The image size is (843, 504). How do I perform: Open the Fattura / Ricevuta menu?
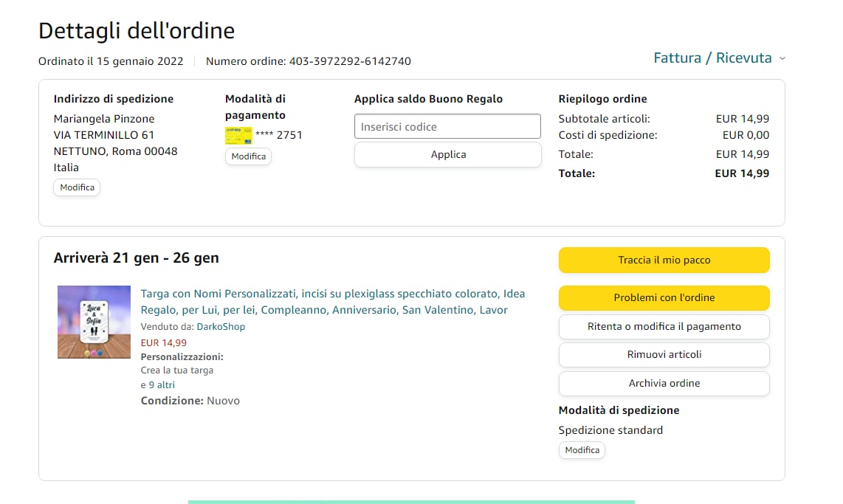tap(712, 58)
